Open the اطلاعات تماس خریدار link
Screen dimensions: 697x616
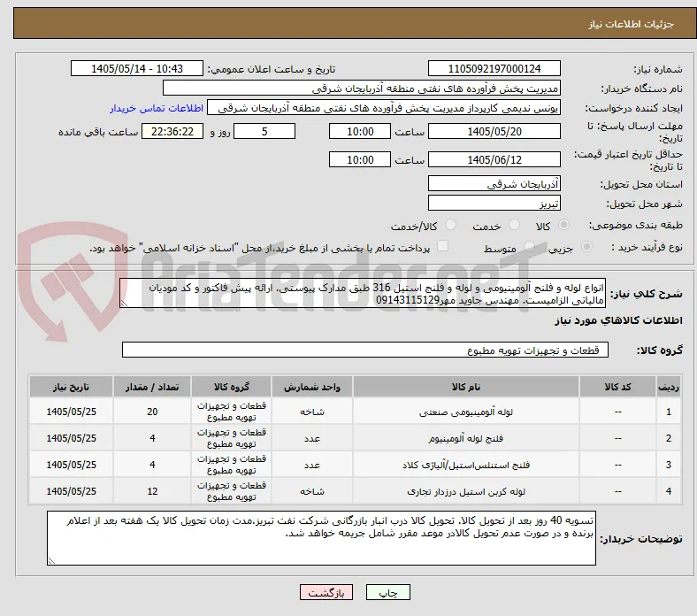157,108
